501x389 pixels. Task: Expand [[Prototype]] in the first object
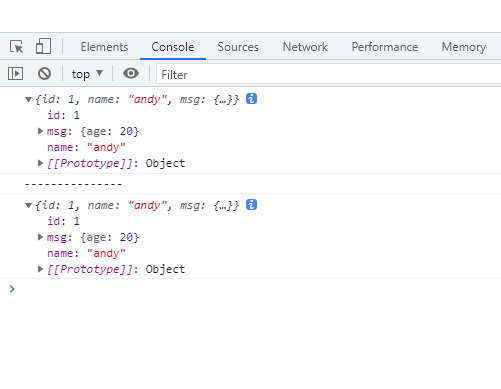40,163
